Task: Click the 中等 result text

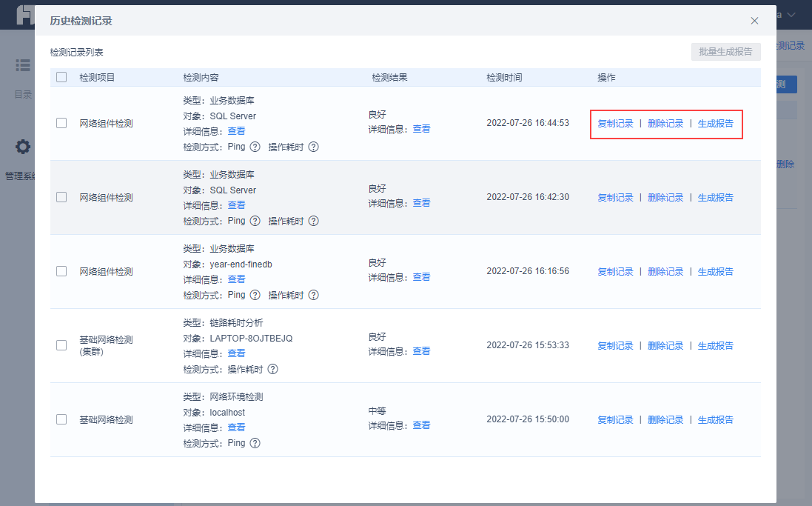Action: (377, 410)
